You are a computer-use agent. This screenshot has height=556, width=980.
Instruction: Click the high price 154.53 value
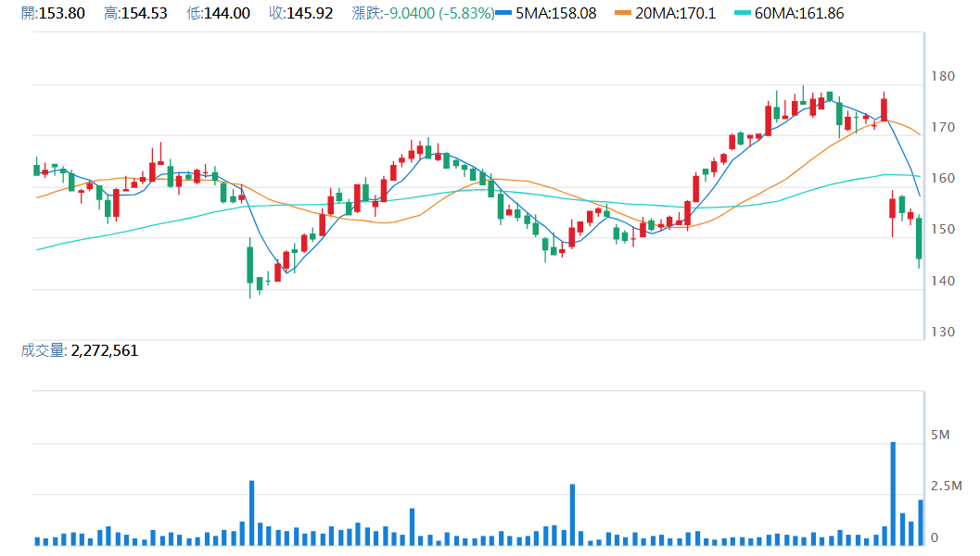click(x=145, y=14)
